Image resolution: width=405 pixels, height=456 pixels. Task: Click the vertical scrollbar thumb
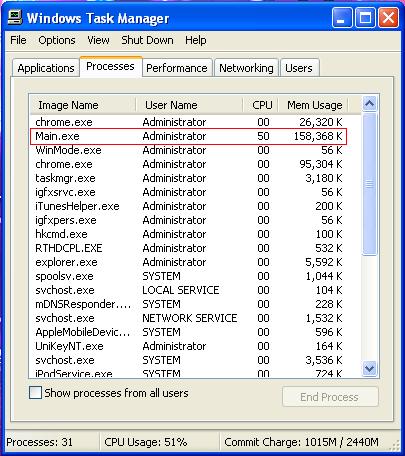(369, 184)
